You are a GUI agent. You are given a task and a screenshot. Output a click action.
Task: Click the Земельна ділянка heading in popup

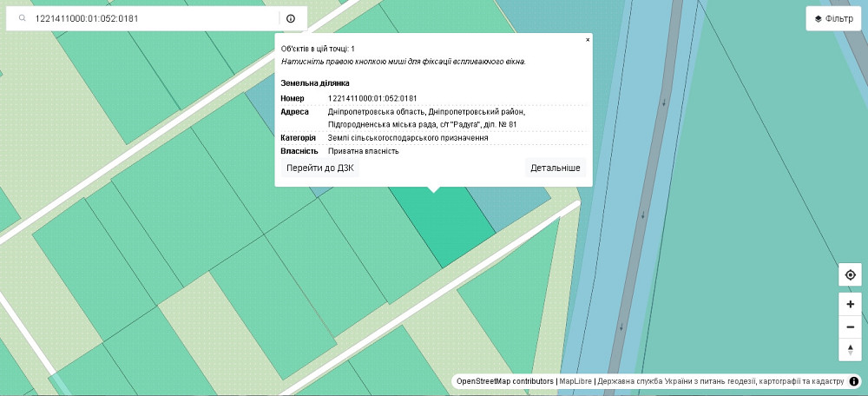(315, 82)
